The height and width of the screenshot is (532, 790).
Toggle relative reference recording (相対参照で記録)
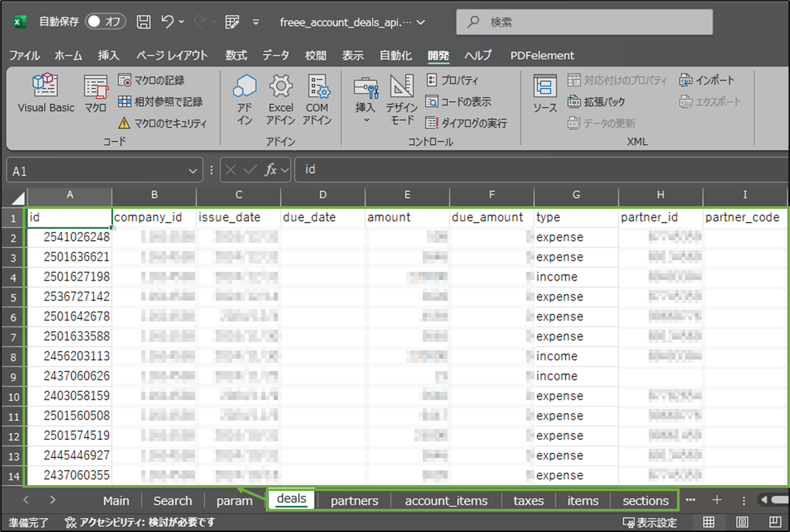(160, 102)
